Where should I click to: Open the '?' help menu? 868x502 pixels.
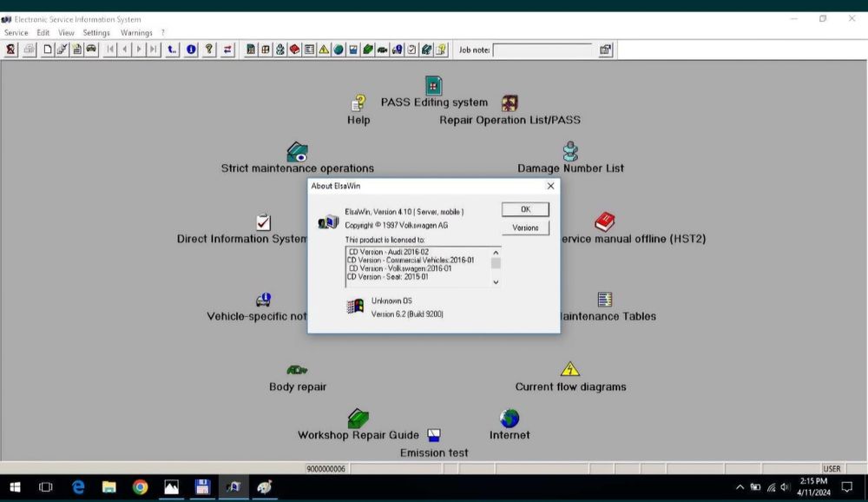163,33
